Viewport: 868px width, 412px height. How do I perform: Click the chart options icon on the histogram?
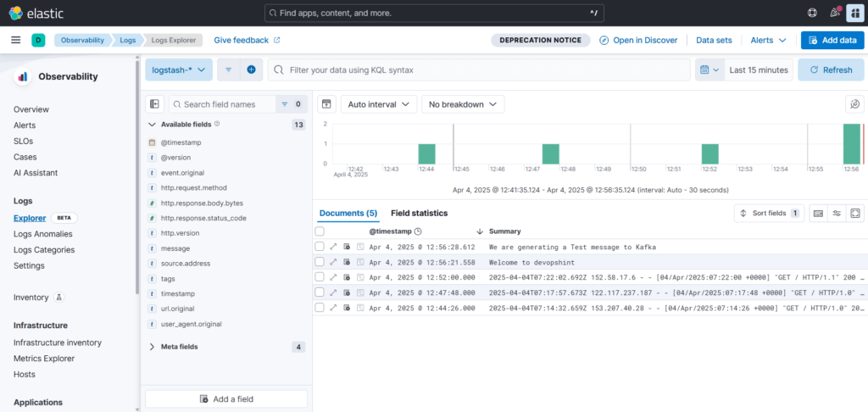pyautogui.click(x=854, y=104)
